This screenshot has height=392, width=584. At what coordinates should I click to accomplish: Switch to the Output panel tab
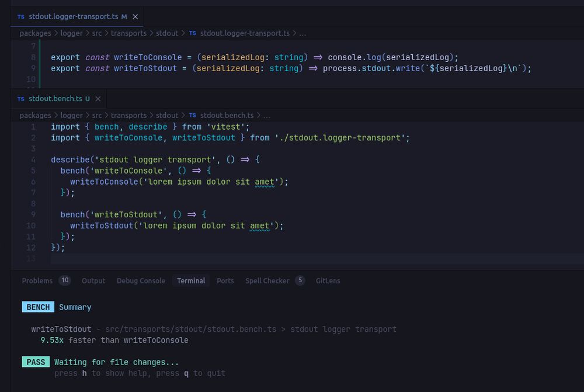(x=93, y=280)
